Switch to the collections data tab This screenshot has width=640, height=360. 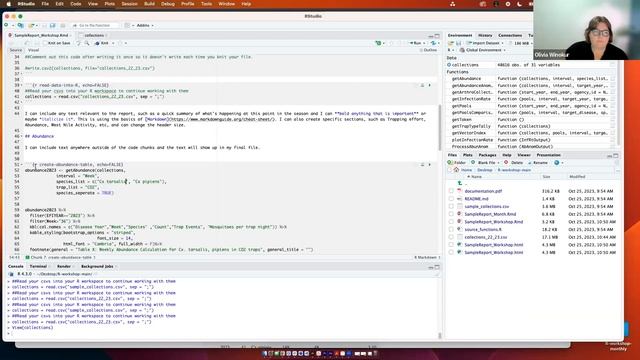click(94, 36)
